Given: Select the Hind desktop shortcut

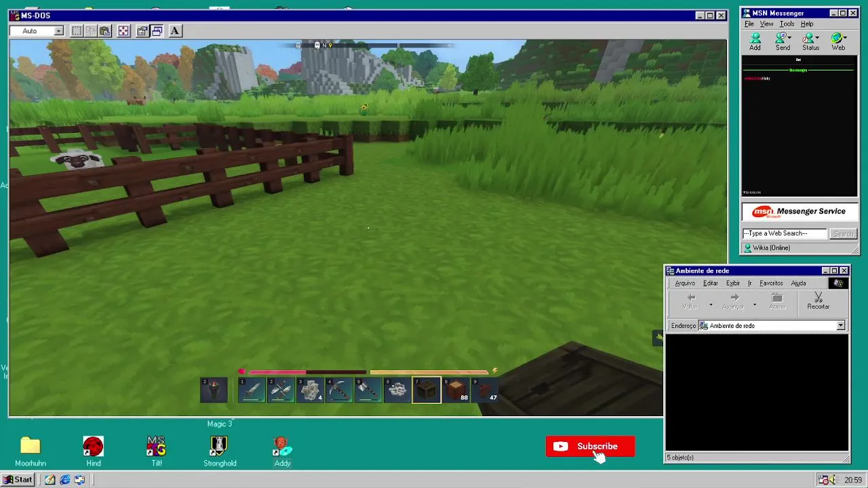Looking at the screenshot, I should pos(93,451).
